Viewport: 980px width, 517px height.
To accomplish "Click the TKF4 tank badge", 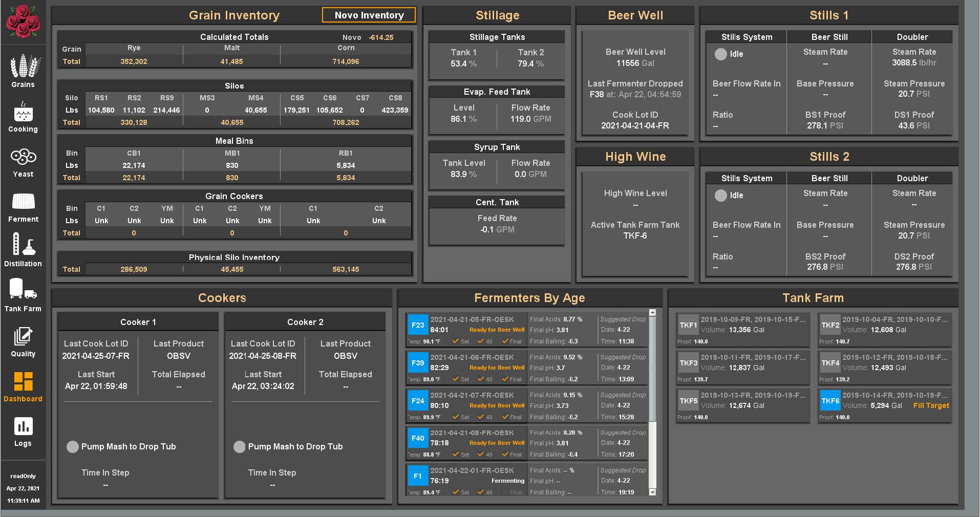I will [x=830, y=363].
